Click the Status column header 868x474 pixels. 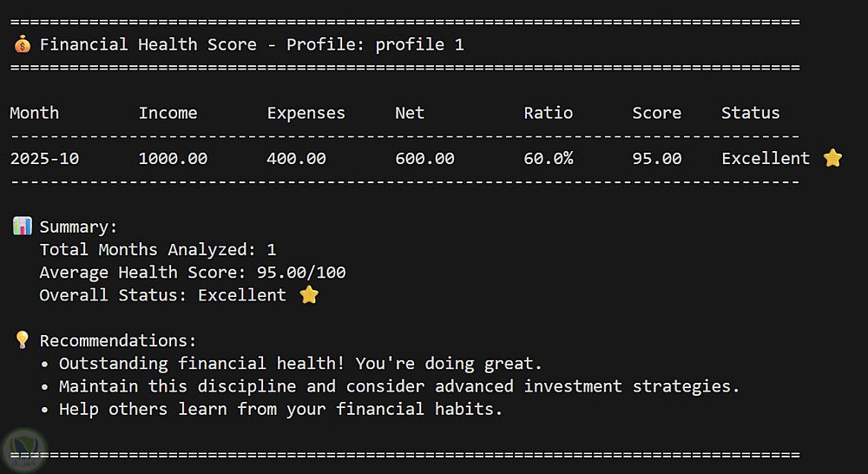750,113
